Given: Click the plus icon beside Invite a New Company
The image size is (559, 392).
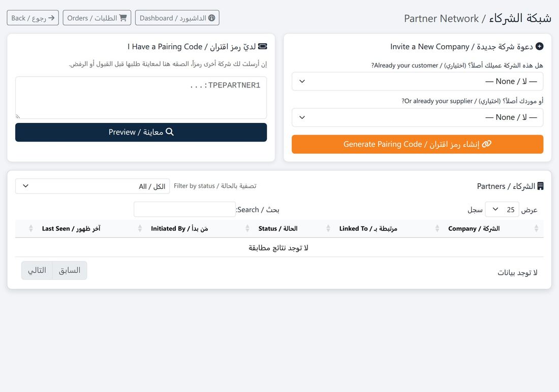Looking at the screenshot, I should pos(539,46).
